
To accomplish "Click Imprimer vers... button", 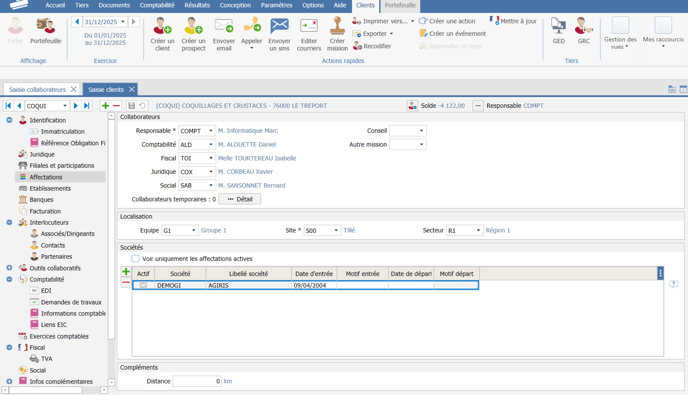I will [x=383, y=21].
